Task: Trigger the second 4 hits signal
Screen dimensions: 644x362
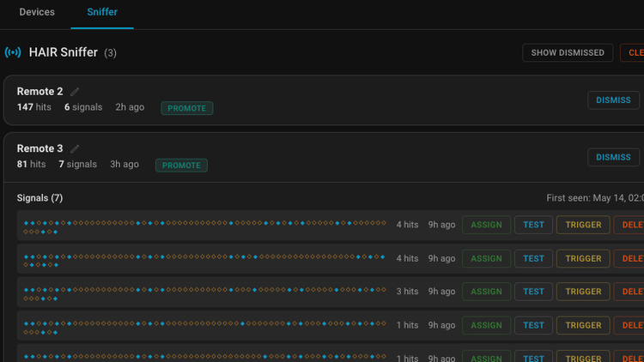Action: point(583,258)
